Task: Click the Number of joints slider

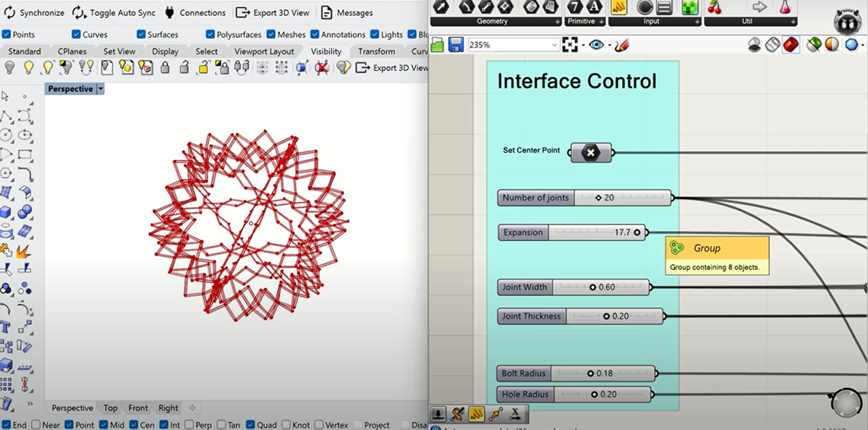Action: [584, 198]
